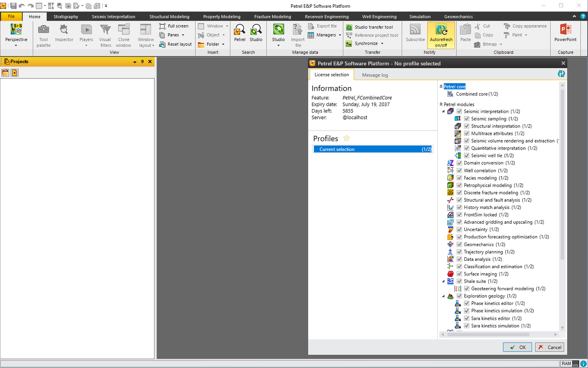Open the Tool palette

(x=44, y=35)
